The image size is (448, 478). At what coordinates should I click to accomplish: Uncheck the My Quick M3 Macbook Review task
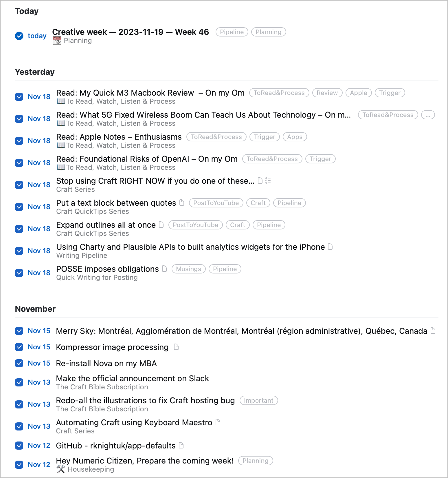click(x=19, y=97)
